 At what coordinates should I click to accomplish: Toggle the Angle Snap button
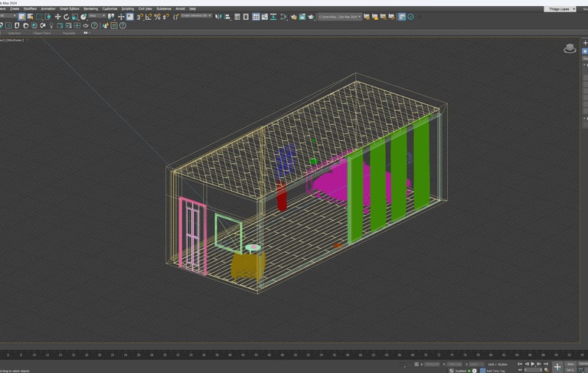(x=149, y=16)
